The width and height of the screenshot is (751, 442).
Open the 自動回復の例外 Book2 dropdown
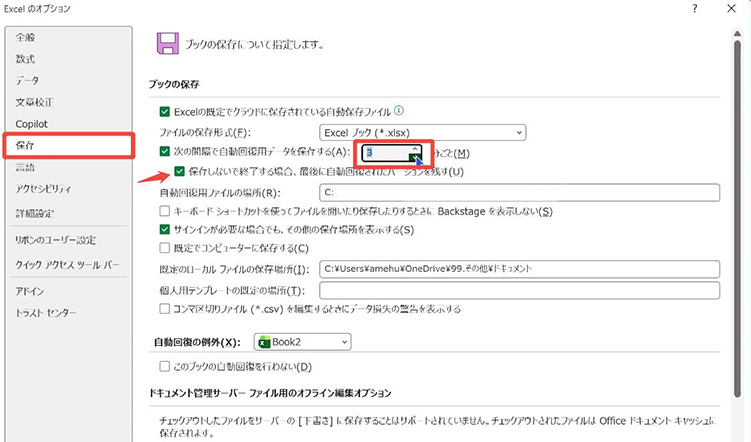coord(302,342)
